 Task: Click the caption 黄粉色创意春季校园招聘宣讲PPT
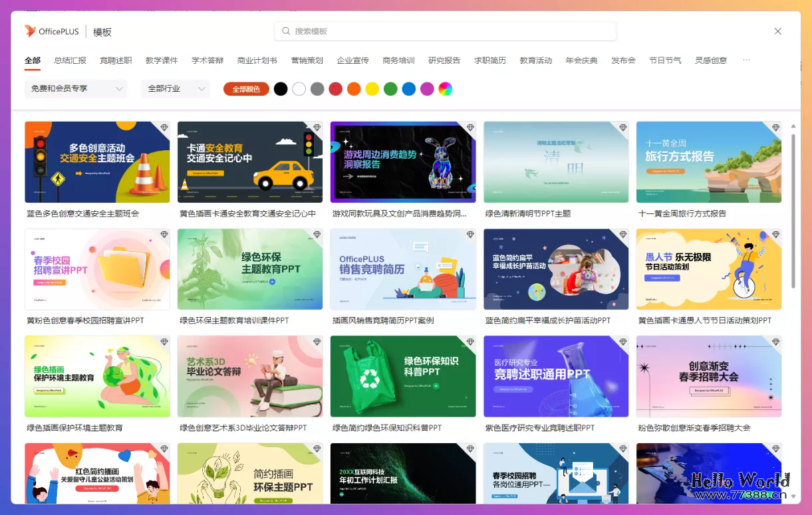(x=85, y=321)
